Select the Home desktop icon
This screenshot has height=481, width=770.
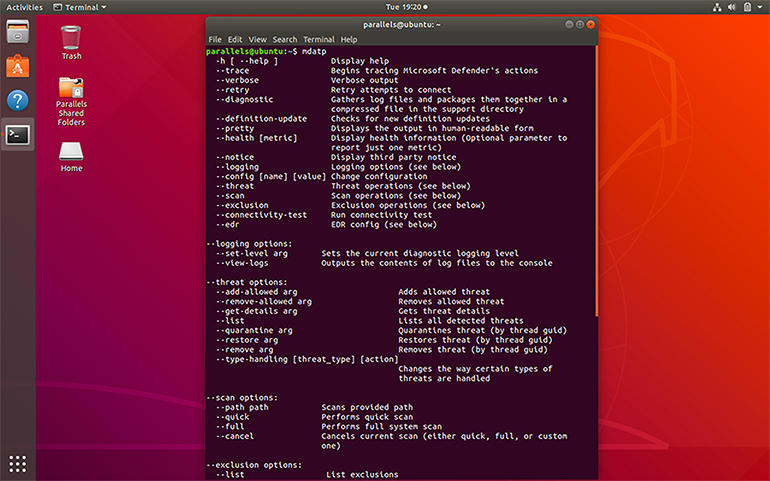[71, 154]
